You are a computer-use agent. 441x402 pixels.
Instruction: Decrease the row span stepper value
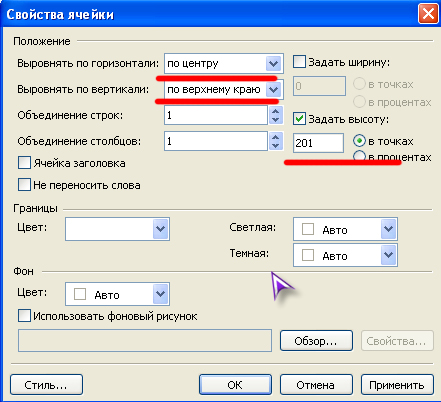click(276, 120)
